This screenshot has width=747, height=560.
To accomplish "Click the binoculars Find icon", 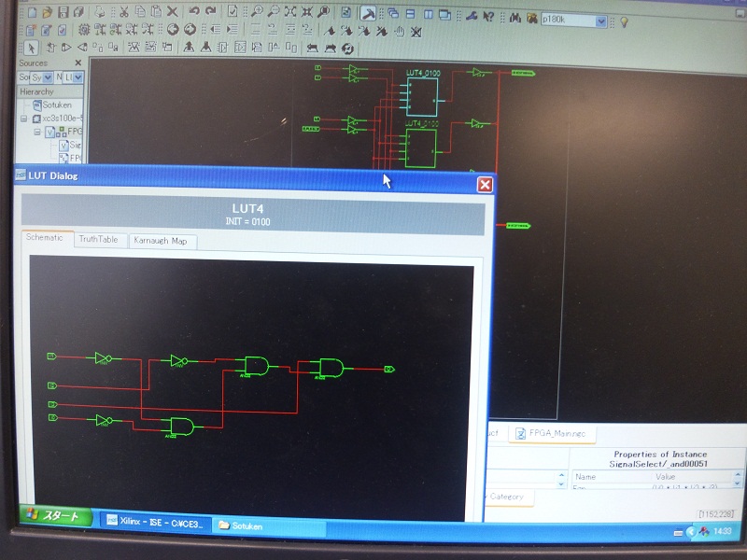I will 515,18.
